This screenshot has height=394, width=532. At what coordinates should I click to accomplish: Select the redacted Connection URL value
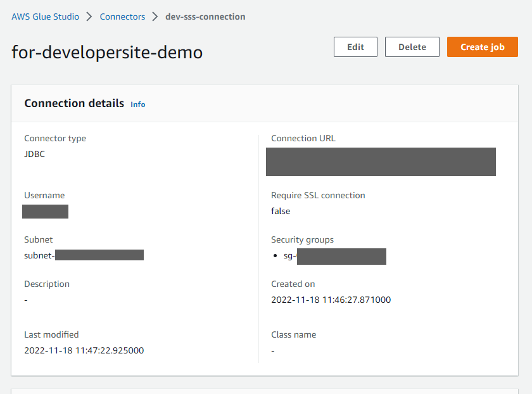point(381,162)
